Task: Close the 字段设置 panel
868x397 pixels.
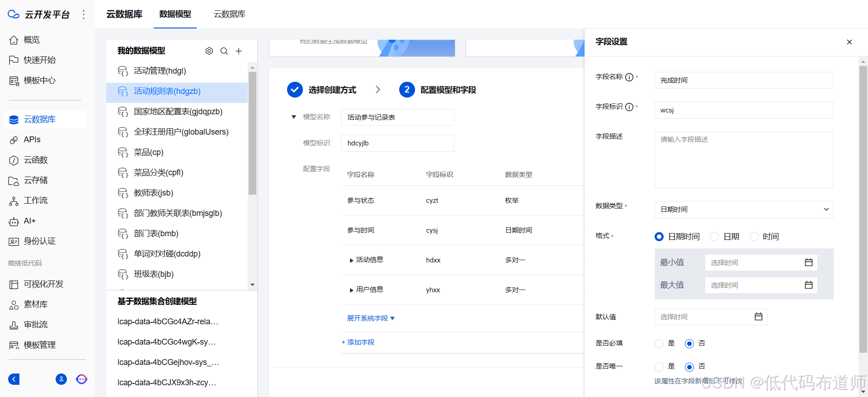Action: point(849,42)
